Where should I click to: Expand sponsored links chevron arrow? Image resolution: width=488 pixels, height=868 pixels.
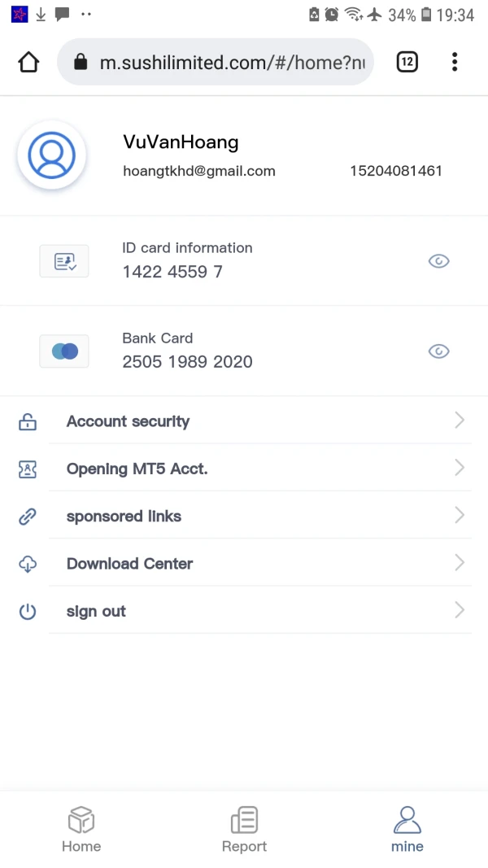(460, 516)
